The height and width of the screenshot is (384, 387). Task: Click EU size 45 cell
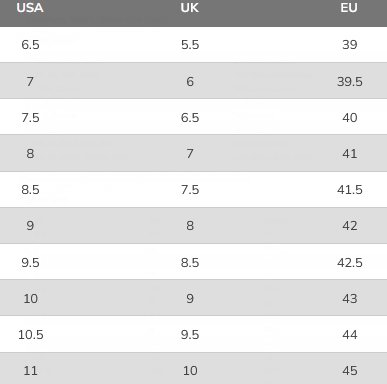click(350, 370)
